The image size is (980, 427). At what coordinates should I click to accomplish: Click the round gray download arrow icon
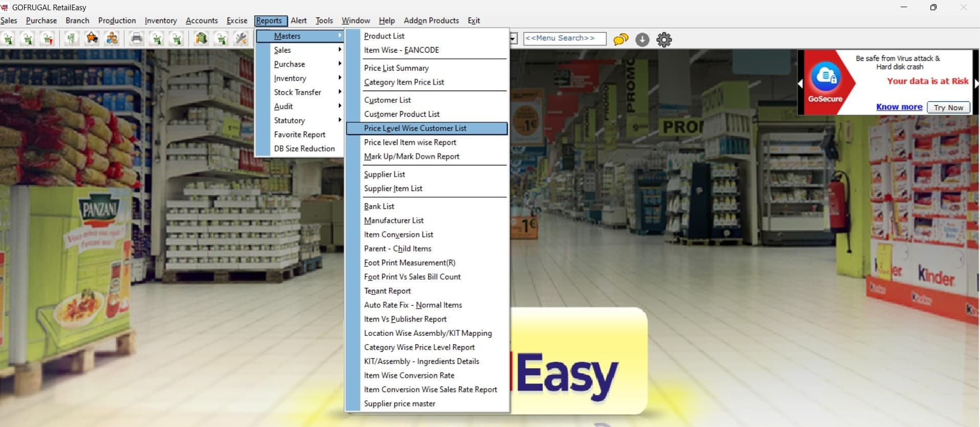[x=642, y=39]
